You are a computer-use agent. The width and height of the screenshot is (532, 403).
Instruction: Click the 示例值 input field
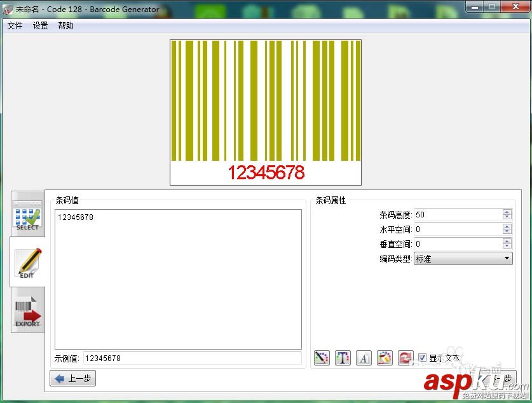pyautogui.click(x=191, y=358)
